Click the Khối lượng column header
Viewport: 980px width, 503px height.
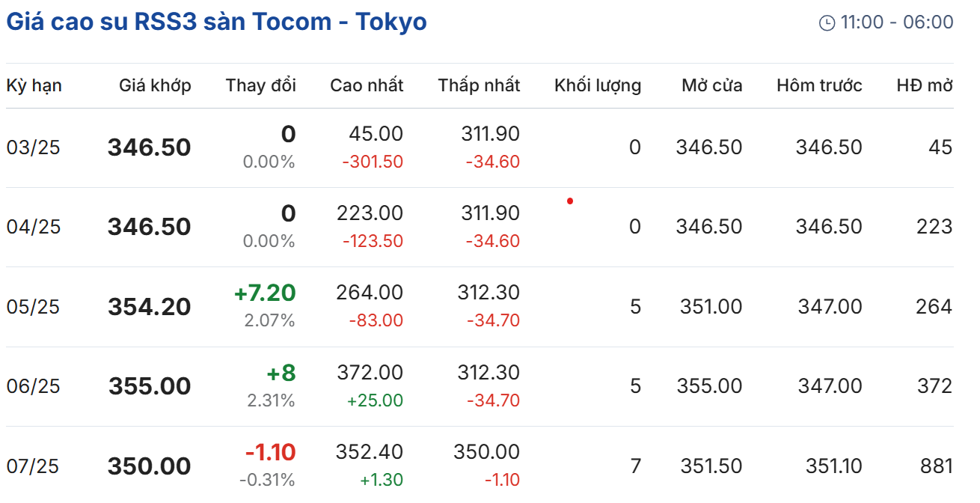tap(598, 85)
